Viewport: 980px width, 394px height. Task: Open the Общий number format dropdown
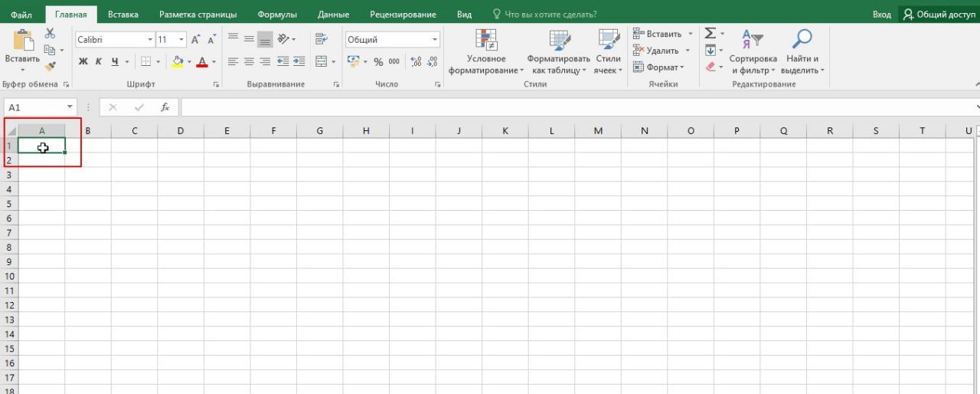pos(435,39)
